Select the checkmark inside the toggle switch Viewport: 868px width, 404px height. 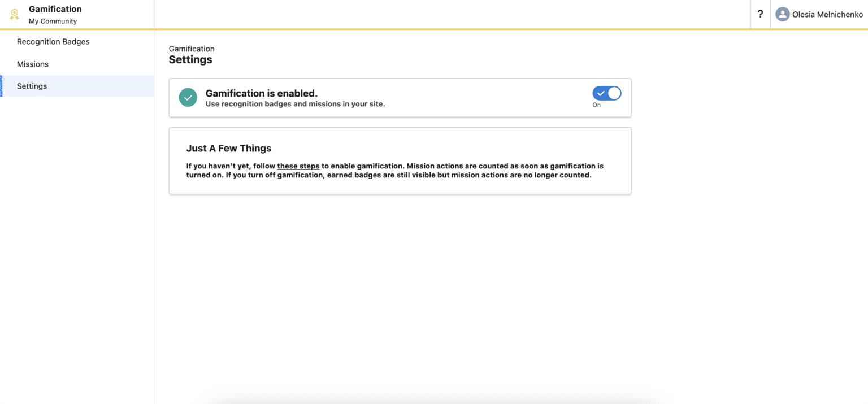(601, 93)
